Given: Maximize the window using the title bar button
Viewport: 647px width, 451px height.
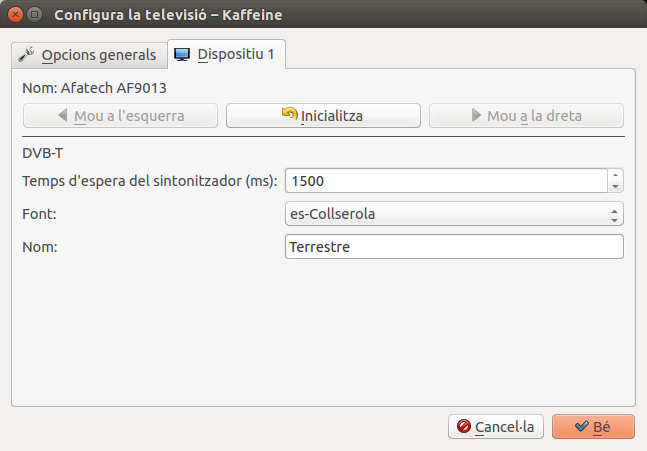Looking at the screenshot, I should click(35, 15).
